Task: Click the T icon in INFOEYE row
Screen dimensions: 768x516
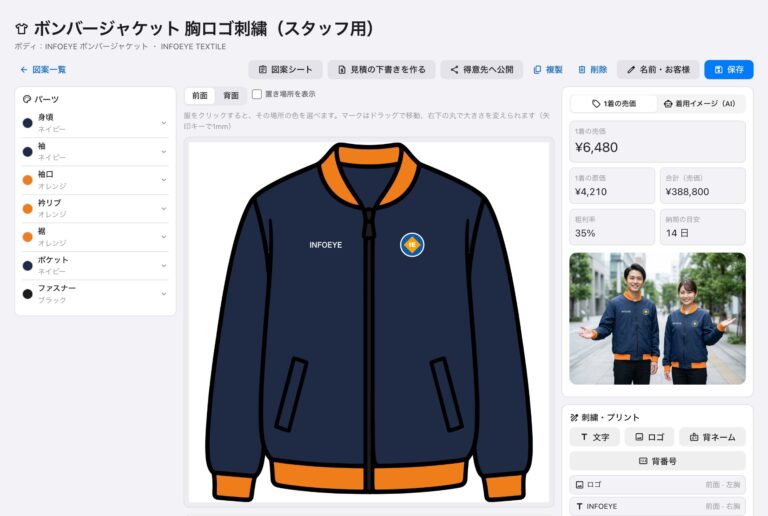Action: tap(579, 506)
